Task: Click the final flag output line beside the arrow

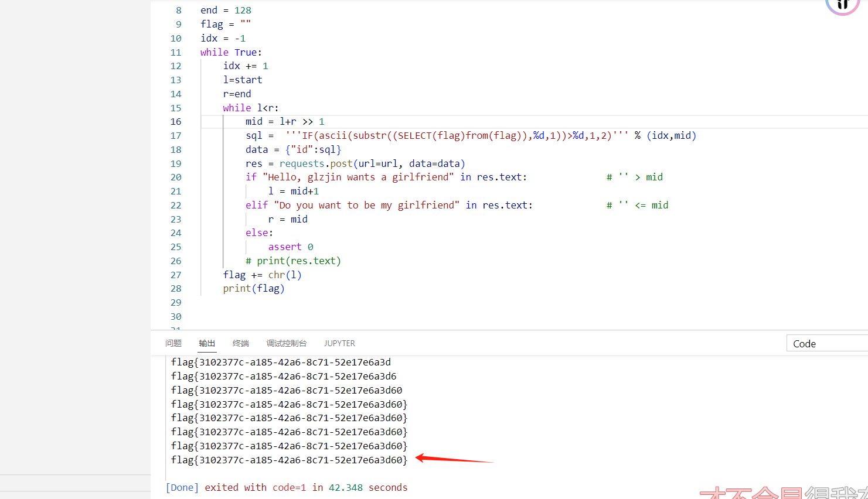Action: tap(289, 460)
